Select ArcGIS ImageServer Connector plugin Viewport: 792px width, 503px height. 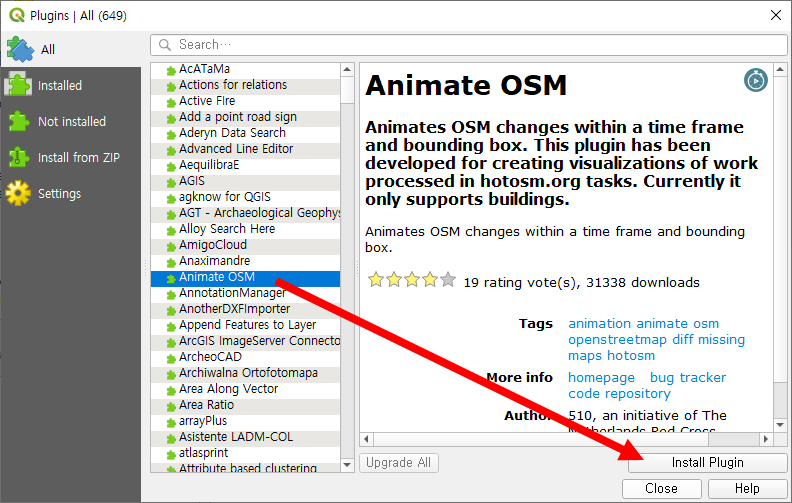click(245, 341)
